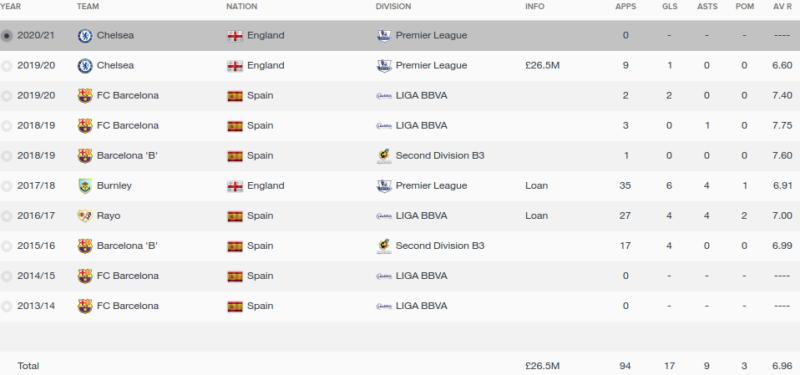Sort by the APPS column header
This screenshot has height=375, width=800.
pyautogui.click(x=626, y=7)
